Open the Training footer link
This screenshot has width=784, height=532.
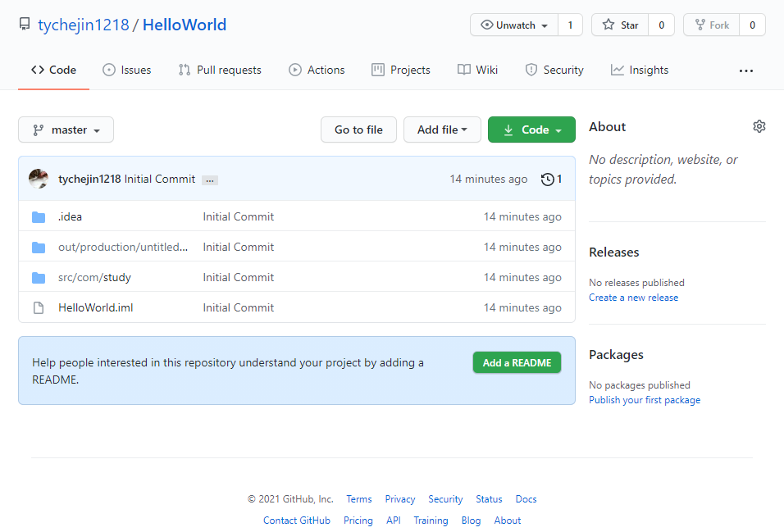click(x=431, y=521)
